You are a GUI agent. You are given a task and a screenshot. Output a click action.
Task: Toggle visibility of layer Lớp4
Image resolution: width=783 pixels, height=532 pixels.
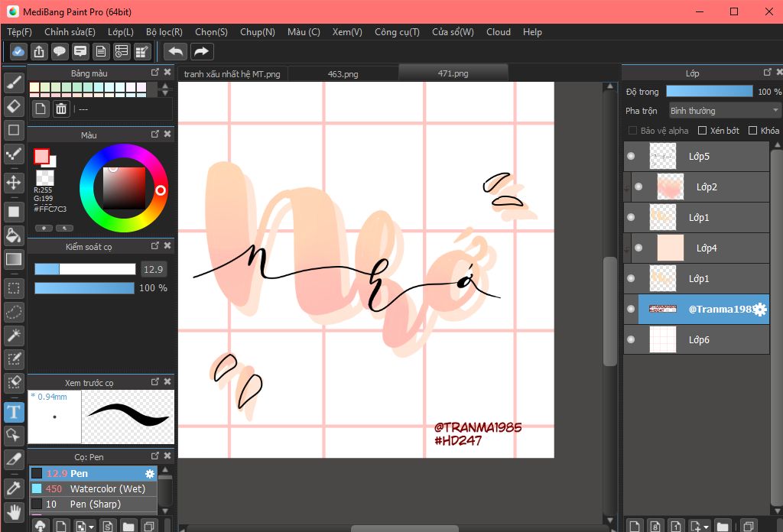pos(638,248)
